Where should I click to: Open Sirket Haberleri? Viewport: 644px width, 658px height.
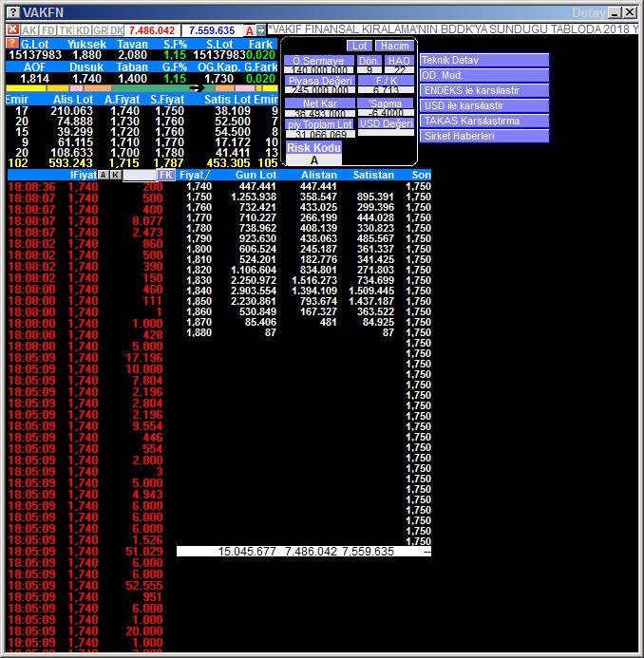click(x=484, y=136)
